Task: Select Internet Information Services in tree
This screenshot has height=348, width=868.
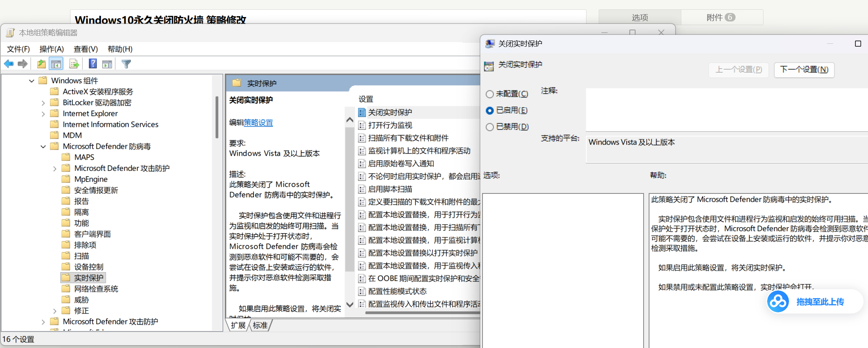Action: [x=110, y=125]
